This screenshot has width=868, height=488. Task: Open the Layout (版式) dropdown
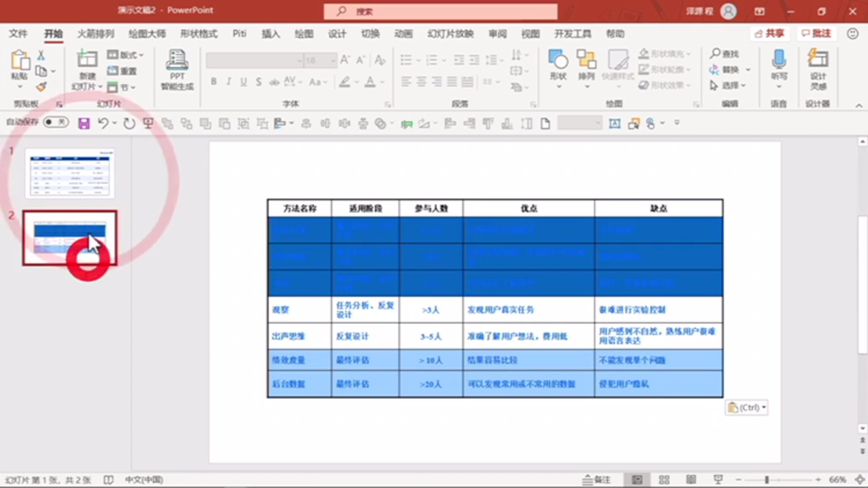pos(126,55)
